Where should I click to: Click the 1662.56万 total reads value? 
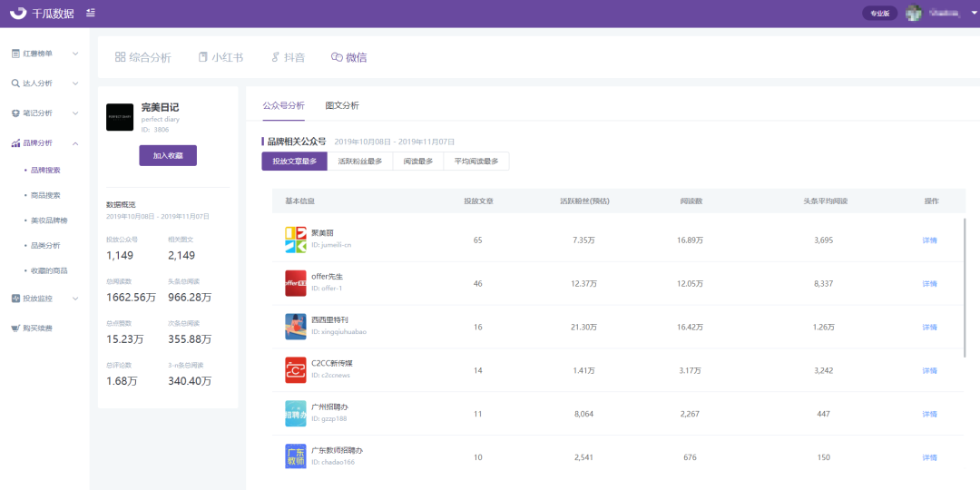coord(132,298)
